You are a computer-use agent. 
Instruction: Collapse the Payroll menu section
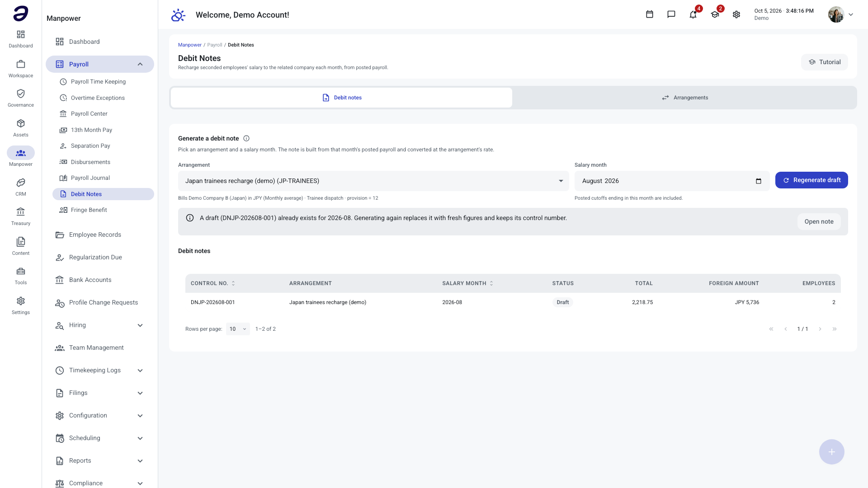pos(140,64)
